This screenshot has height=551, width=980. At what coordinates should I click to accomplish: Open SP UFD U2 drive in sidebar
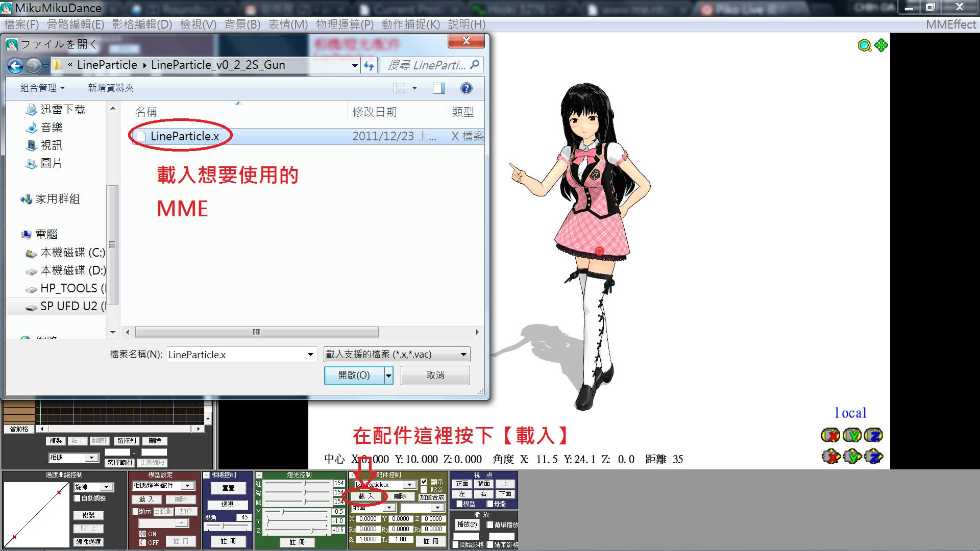[x=65, y=306]
